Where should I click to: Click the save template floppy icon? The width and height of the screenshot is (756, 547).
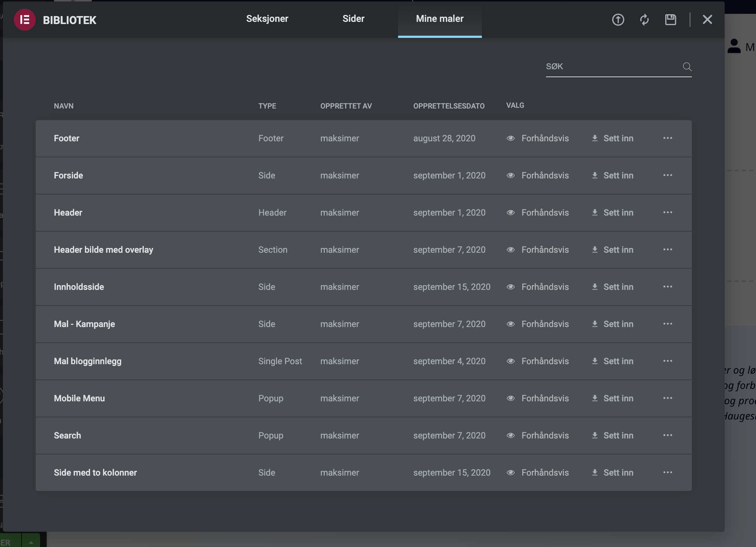coord(671,20)
